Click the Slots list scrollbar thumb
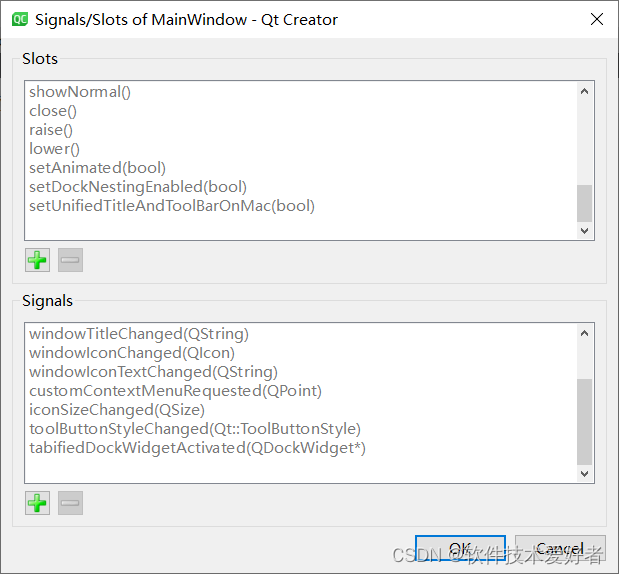 pyautogui.click(x=585, y=203)
